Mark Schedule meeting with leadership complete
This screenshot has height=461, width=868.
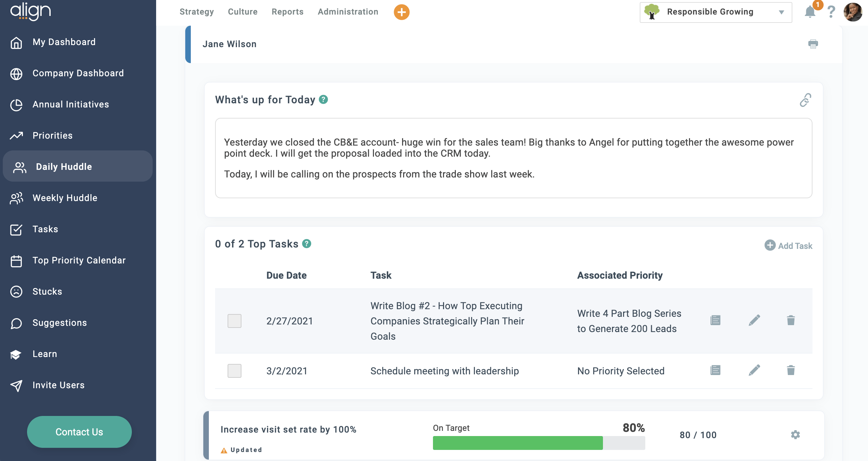235,371
